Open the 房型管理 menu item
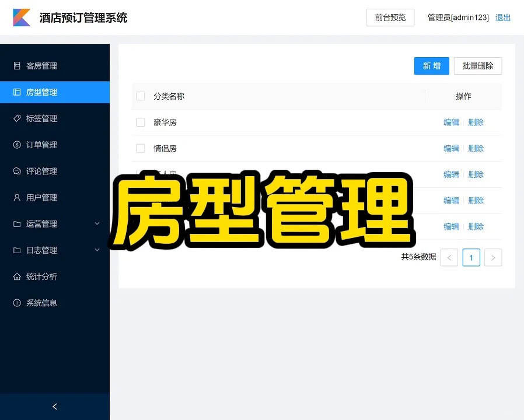Viewport: 524px width, 420px height. coord(41,92)
